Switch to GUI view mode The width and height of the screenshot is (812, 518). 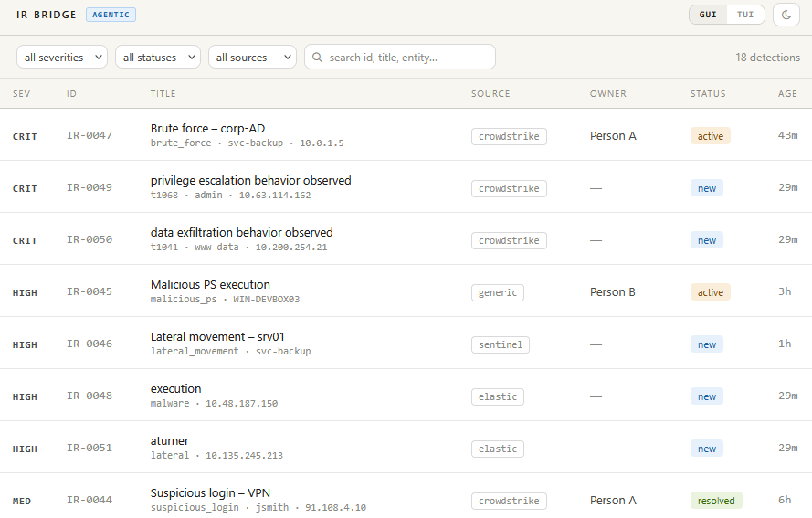click(708, 15)
